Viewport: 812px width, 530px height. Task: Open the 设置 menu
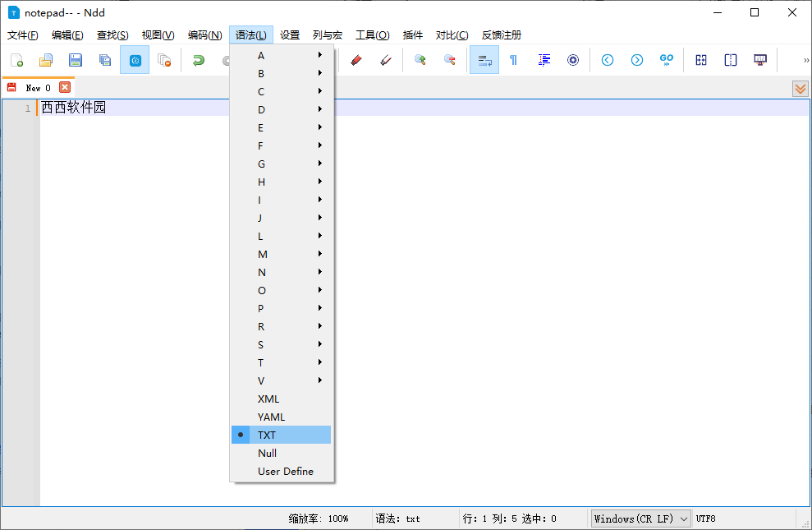coord(290,35)
